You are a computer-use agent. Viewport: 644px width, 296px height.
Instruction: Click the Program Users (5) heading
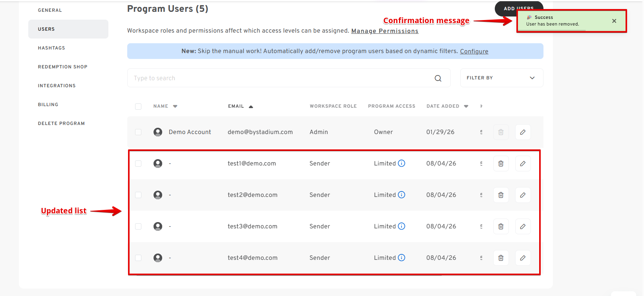coord(168,9)
